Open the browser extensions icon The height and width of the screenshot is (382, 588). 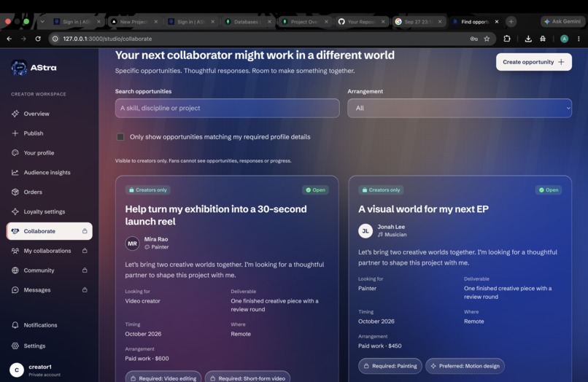coord(507,39)
